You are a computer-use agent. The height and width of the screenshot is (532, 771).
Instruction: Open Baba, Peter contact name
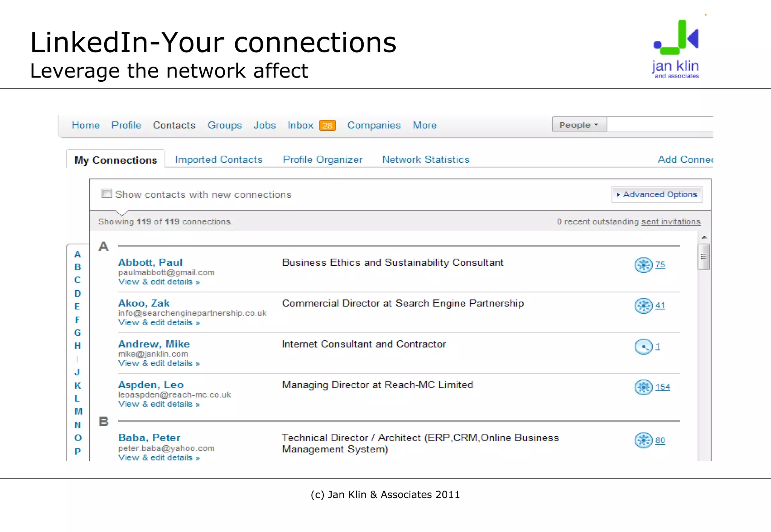coord(149,437)
